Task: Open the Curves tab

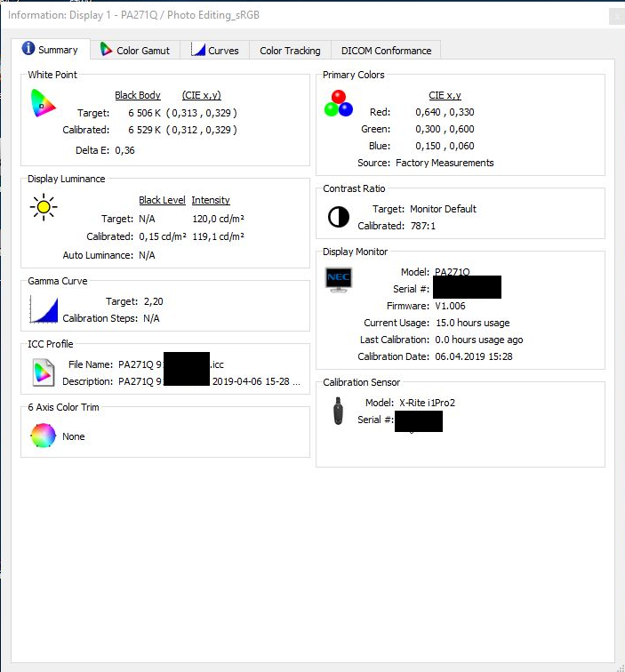Action: [214, 50]
